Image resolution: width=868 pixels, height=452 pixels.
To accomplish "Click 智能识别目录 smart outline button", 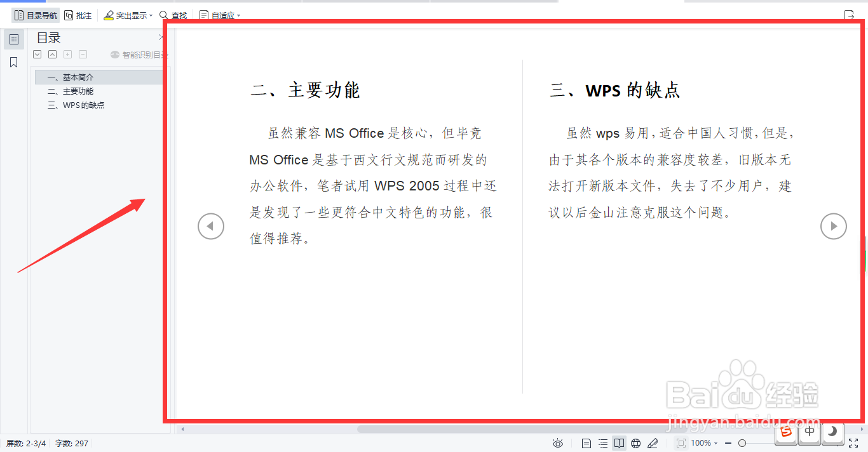I will click(x=139, y=55).
